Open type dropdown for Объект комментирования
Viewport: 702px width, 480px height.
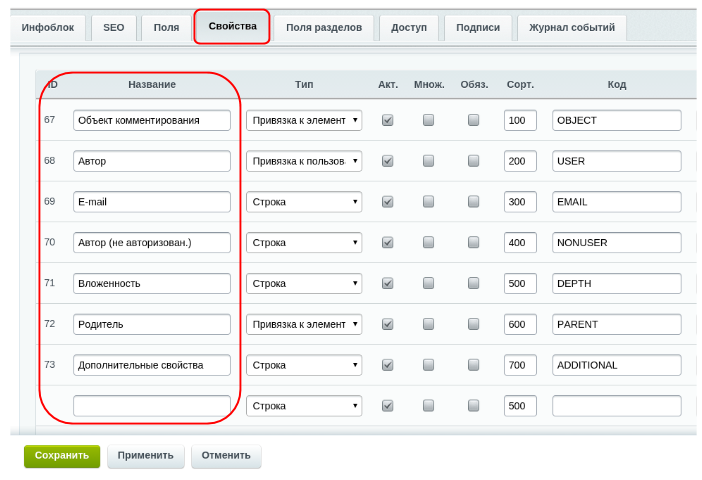point(303,120)
